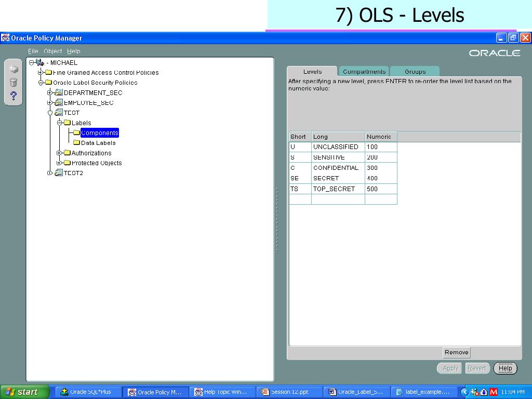Click the Short column header
Screen dimensions: 532x399
pyautogui.click(x=300, y=137)
